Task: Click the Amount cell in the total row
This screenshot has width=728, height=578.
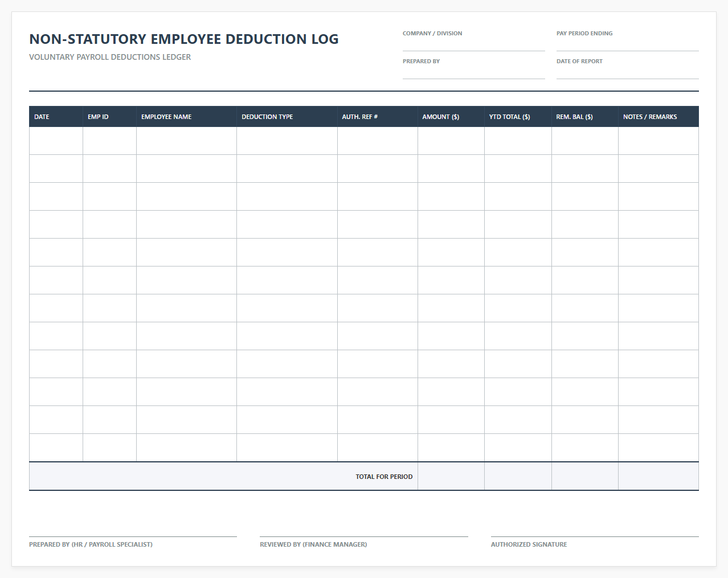Action: tap(451, 476)
